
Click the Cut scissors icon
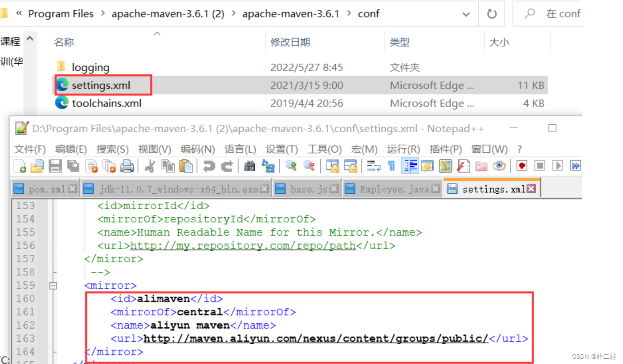click(150, 166)
